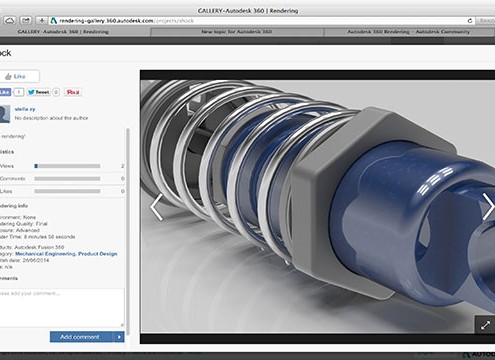This screenshot has width=495, height=360.
Task: Open the Product Design category link
Action: tap(98, 254)
